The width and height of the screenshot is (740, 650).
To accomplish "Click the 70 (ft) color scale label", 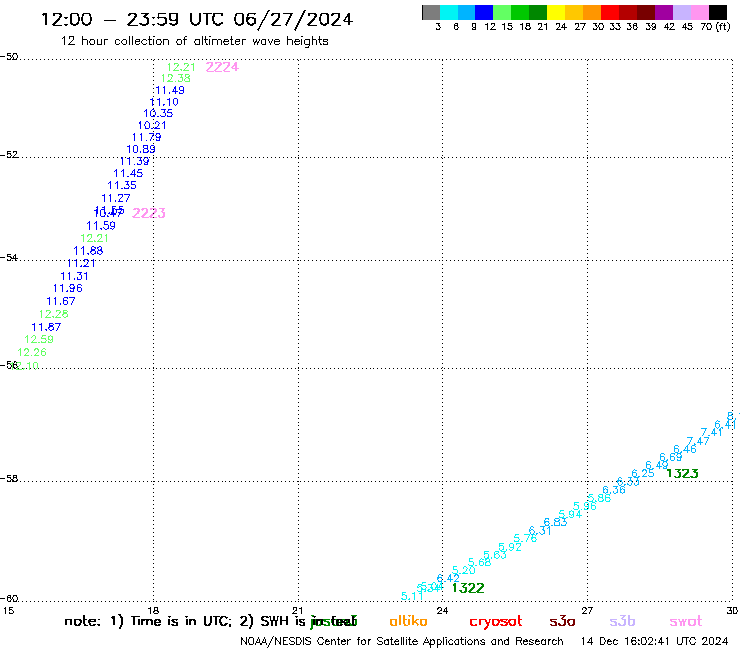I will point(715,27).
